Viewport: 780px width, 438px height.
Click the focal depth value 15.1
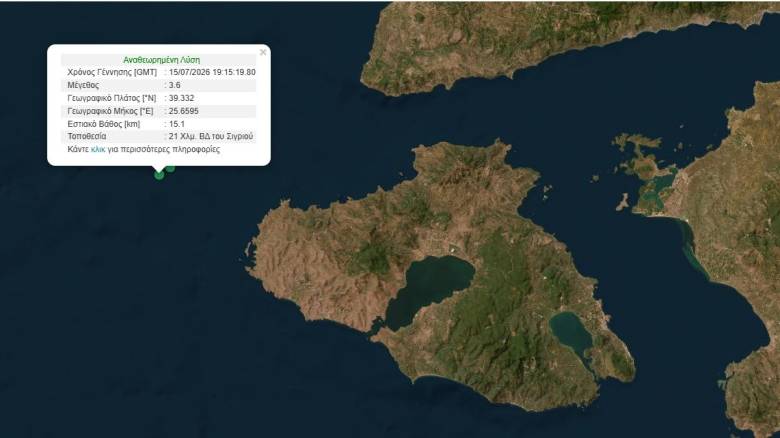[x=177, y=124]
